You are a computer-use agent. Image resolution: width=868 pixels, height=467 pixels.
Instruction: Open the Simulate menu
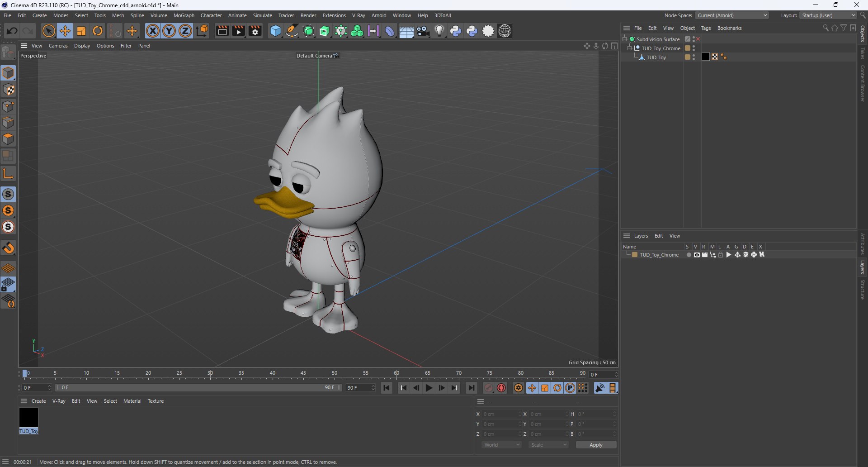(x=263, y=15)
